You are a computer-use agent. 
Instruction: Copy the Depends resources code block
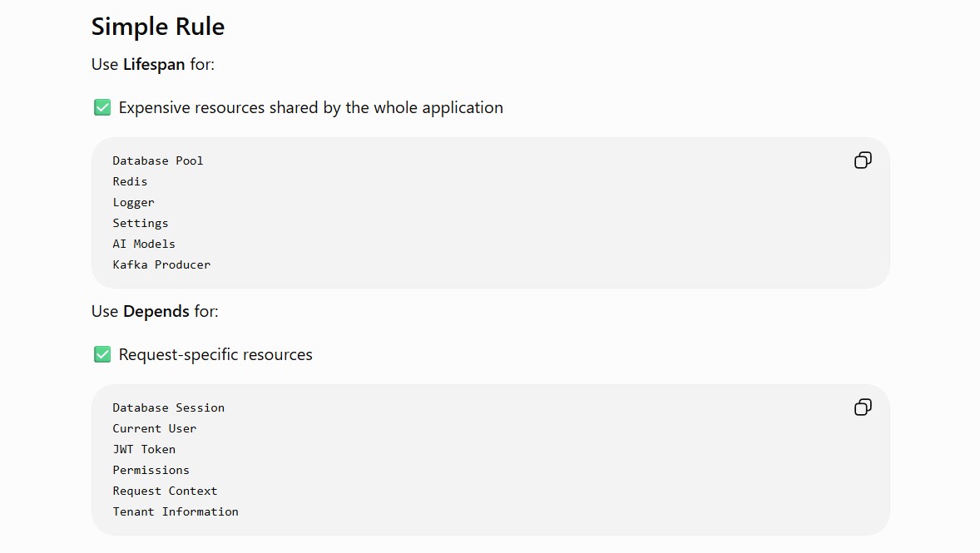coord(863,407)
